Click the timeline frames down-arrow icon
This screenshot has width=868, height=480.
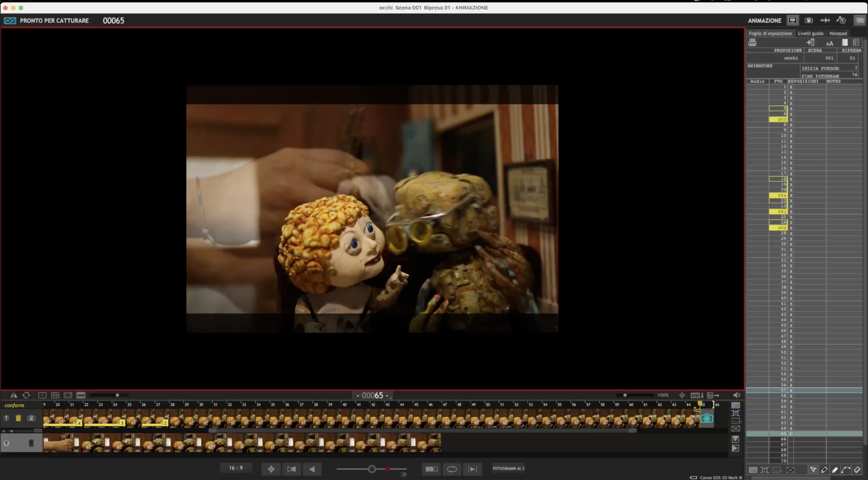click(x=697, y=395)
